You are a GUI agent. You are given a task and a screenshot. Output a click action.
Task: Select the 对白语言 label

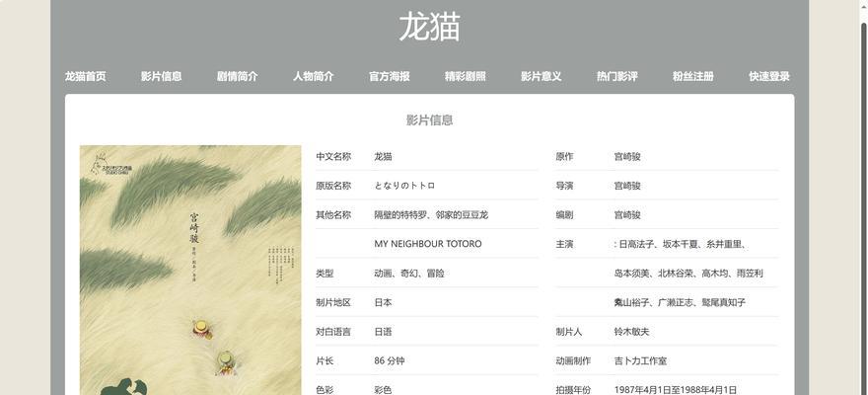[x=333, y=332]
